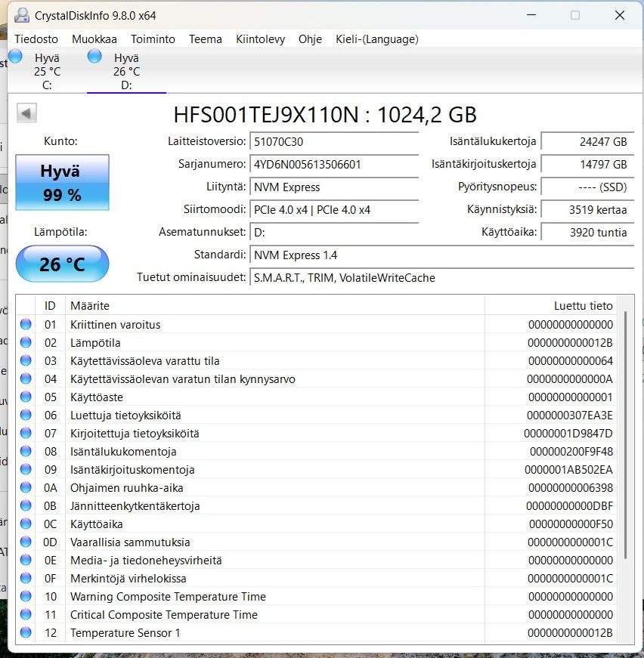This screenshot has width=644, height=658.
Task: Click the Tuetut ominaisuudet features field
Action: [x=441, y=277]
